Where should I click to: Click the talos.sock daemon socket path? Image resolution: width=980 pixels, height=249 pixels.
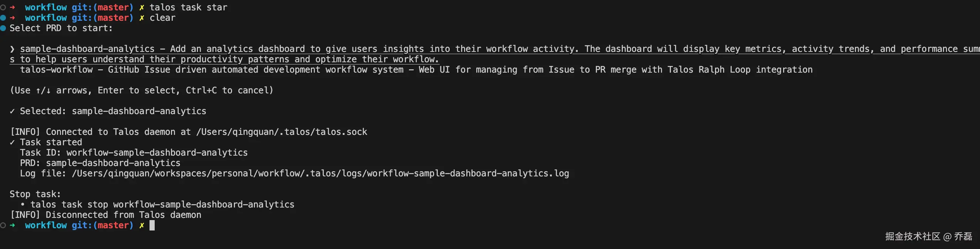(282, 132)
